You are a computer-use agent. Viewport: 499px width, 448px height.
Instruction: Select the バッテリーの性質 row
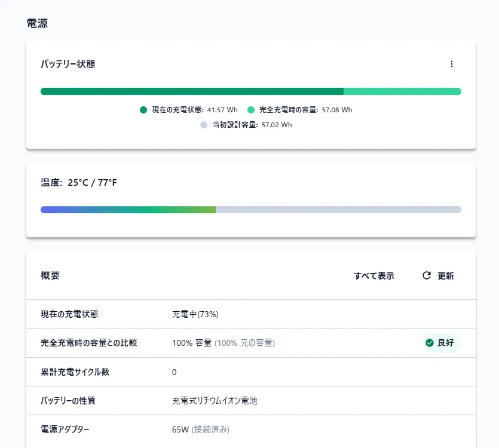pyautogui.click(x=250, y=401)
